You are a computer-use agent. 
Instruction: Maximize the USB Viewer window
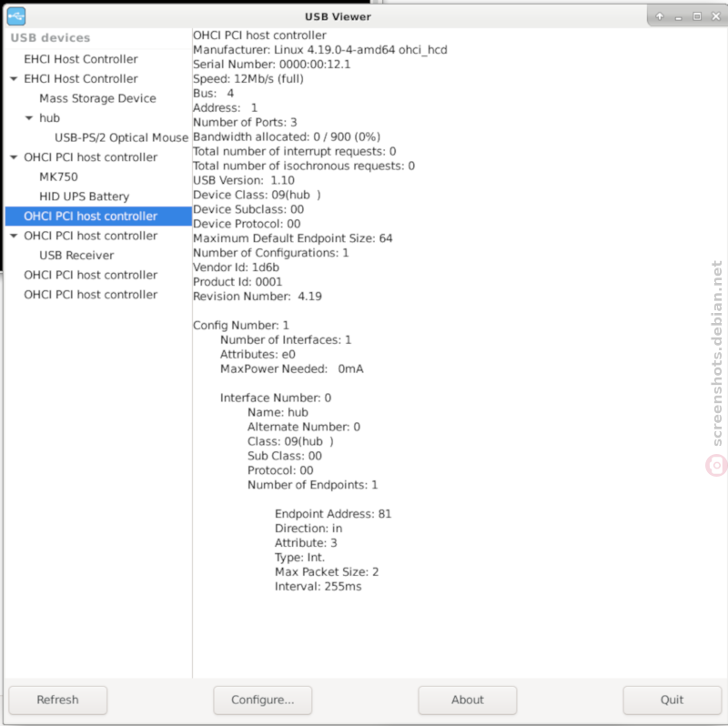[697, 16]
